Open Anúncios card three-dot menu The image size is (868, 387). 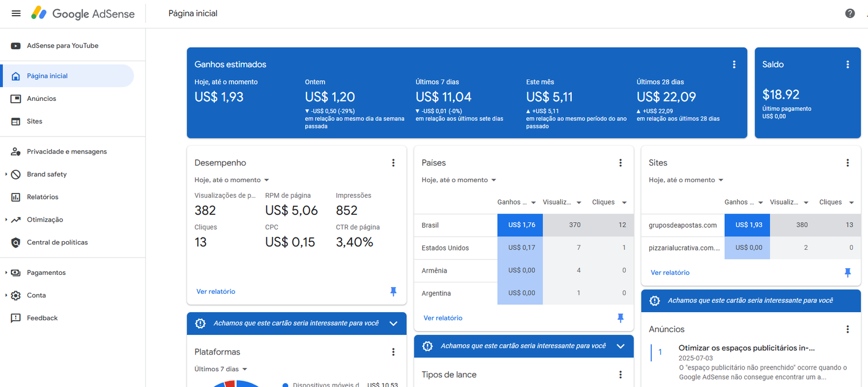[x=847, y=330]
